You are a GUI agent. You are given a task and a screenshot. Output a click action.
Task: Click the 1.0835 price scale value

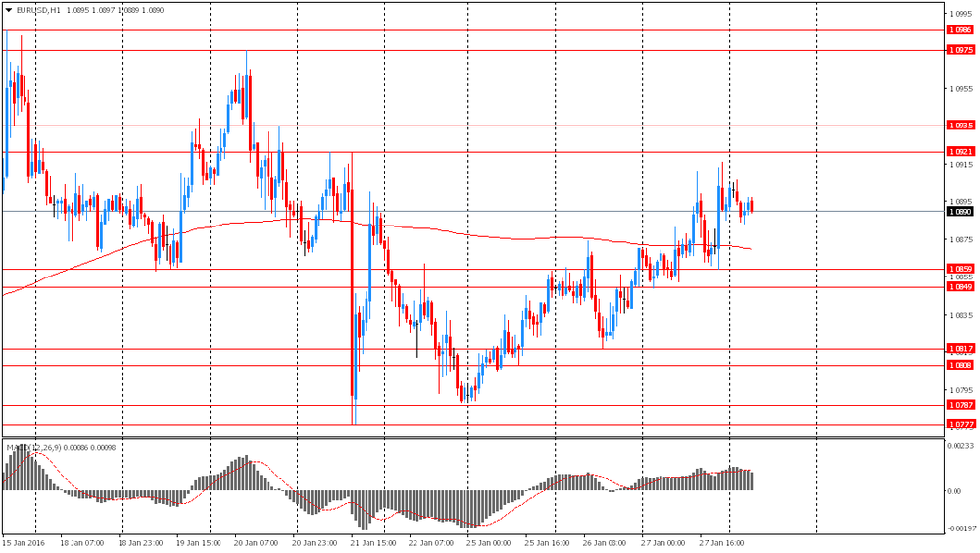tap(960, 316)
